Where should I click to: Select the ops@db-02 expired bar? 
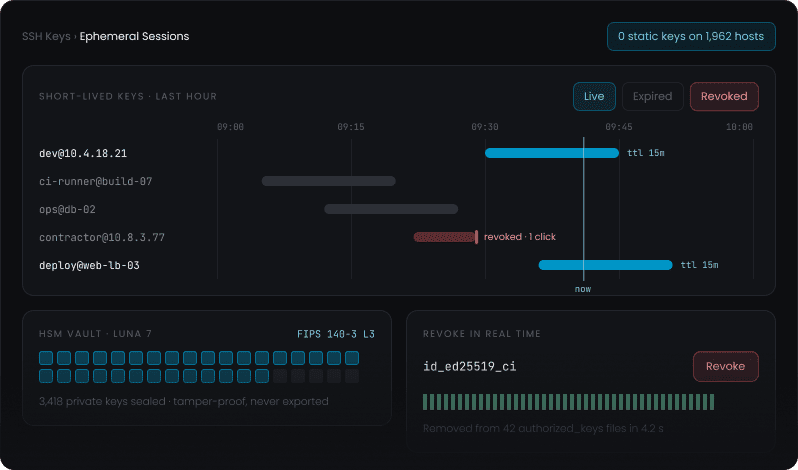pos(391,209)
